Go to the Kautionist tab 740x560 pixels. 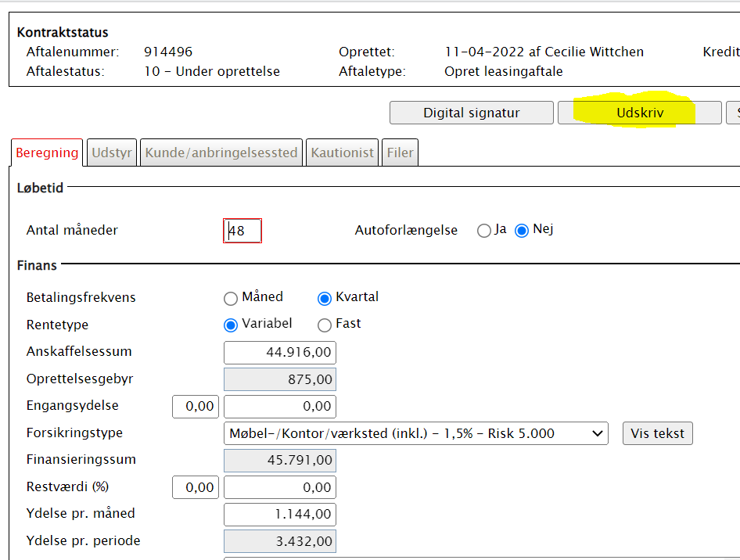342,153
